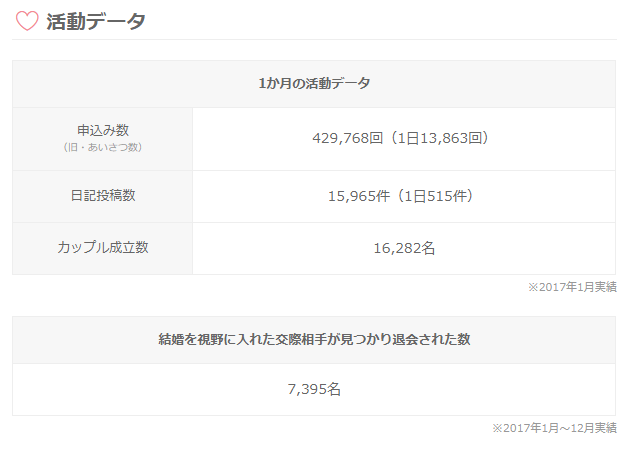632x451 pixels.
Task: Click 結婚 at start of second header
Action: (172, 340)
